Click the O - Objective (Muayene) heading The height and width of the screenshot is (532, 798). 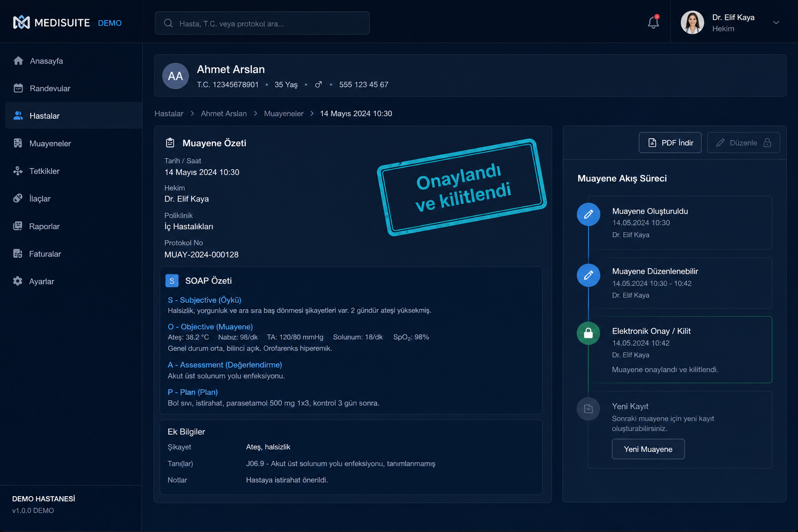coord(210,327)
